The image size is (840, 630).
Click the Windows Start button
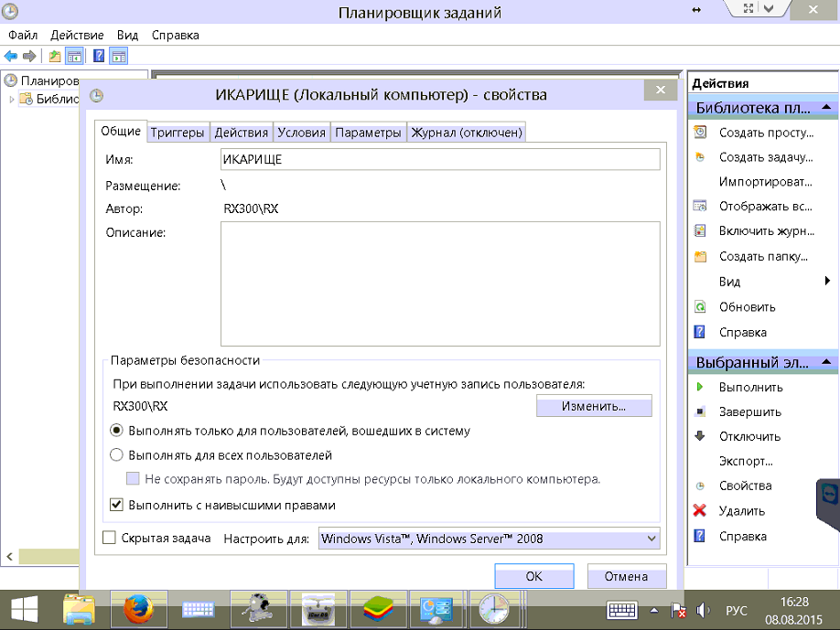[x=25, y=608]
